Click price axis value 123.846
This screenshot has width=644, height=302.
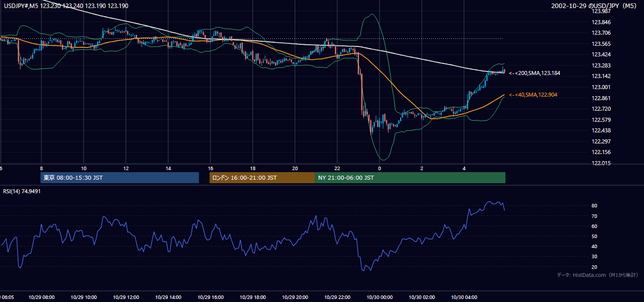[x=601, y=23]
